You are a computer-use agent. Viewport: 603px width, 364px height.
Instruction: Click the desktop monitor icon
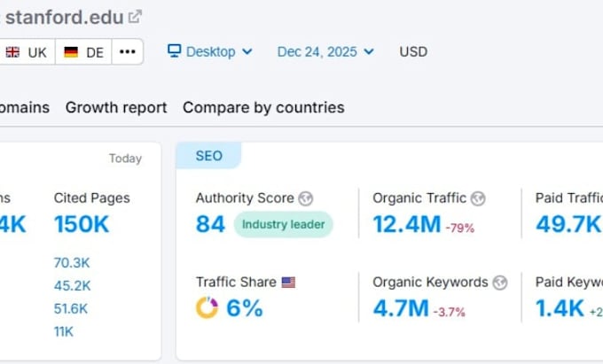[x=174, y=50]
